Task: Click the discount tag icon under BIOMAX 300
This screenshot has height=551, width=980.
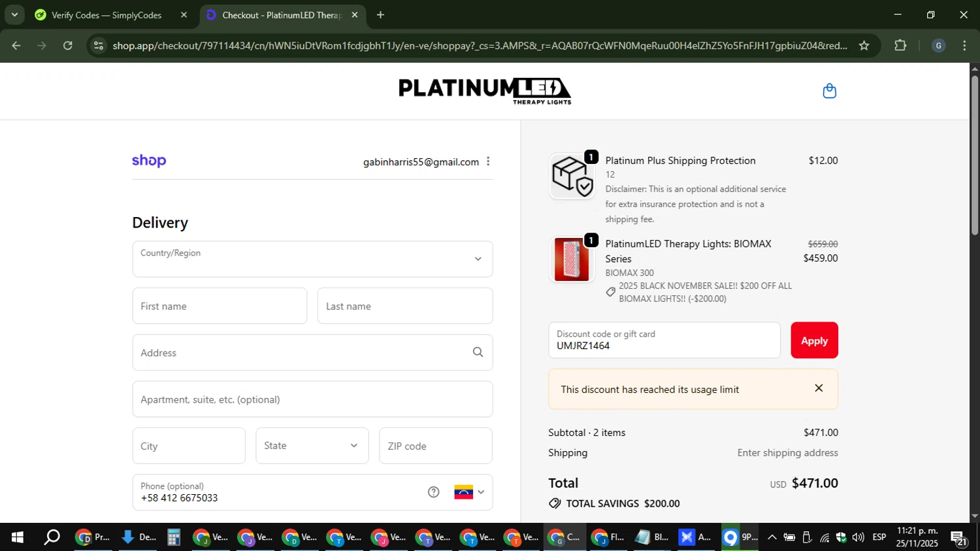Action: tap(611, 292)
